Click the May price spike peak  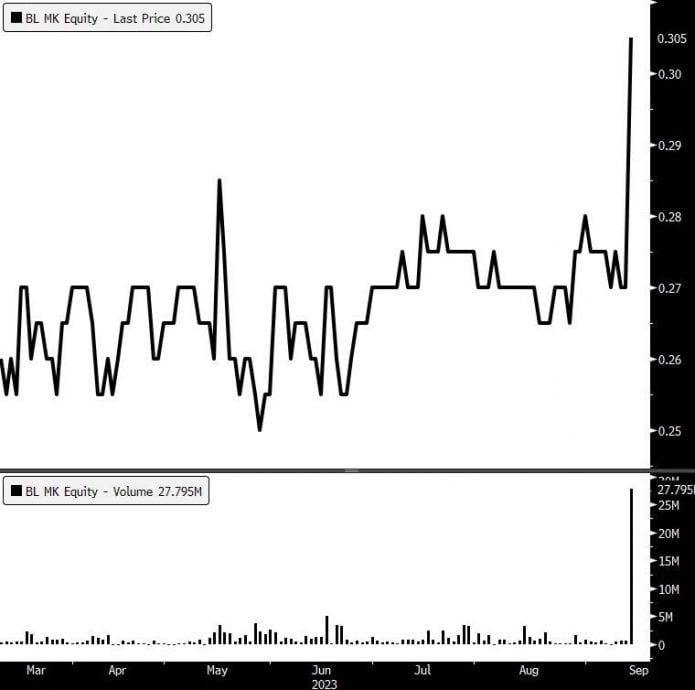(x=219, y=181)
